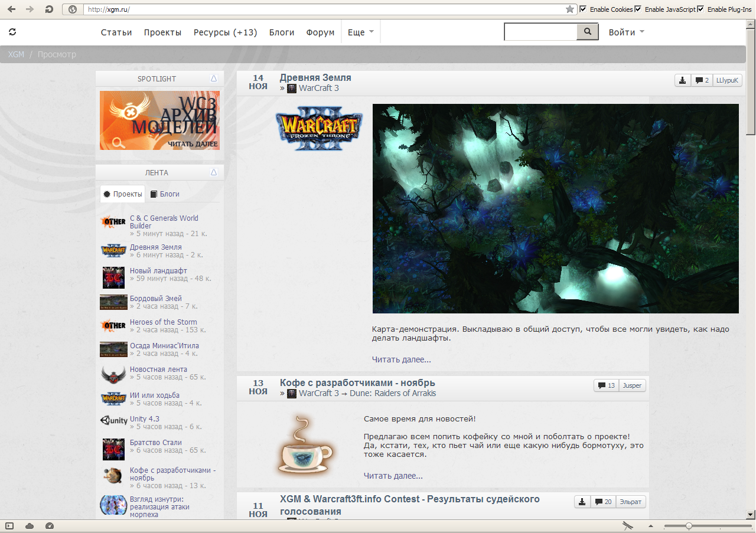Screen dimensions: 756x533
Task: Click the WarCraft 3 icon under Кофе с разработчиками
Action: [x=292, y=393]
